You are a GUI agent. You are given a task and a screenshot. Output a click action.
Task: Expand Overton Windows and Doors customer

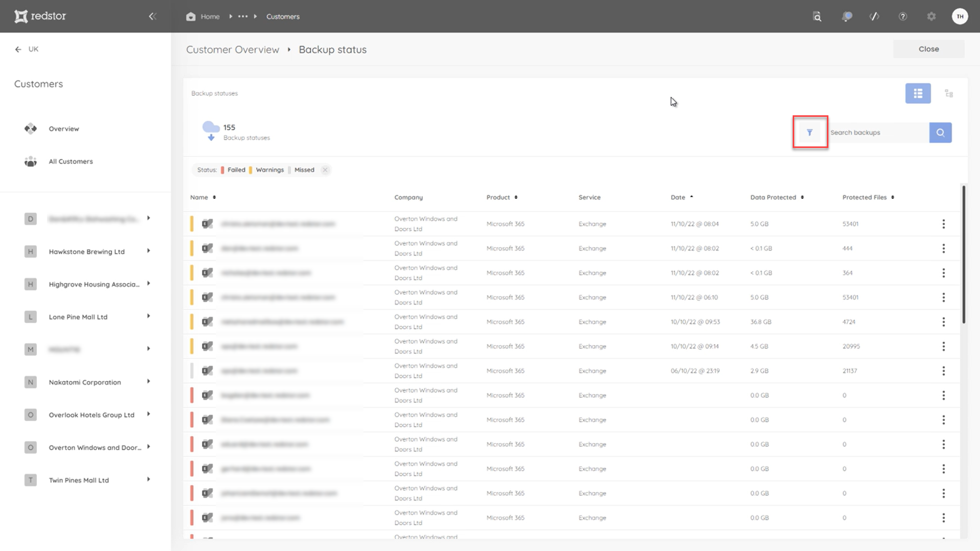[x=149, y=447]
